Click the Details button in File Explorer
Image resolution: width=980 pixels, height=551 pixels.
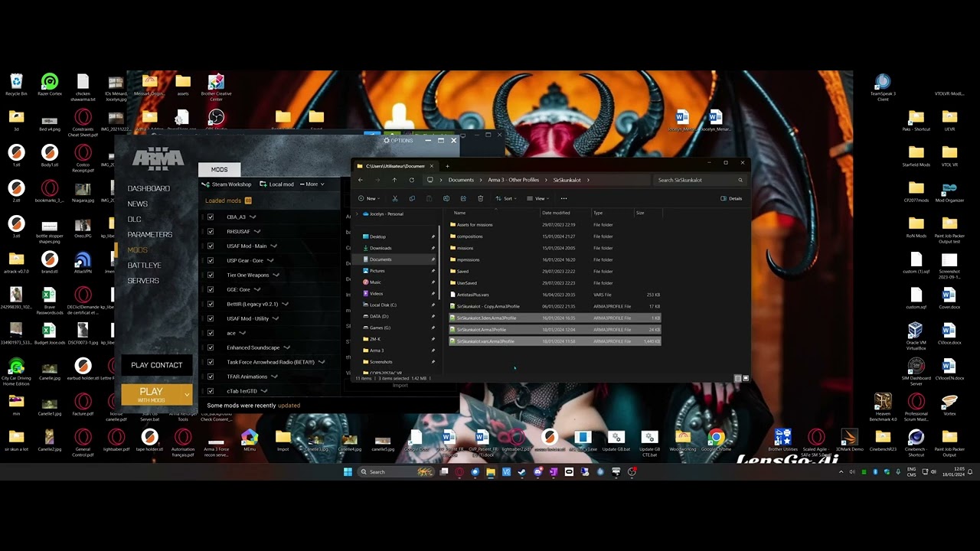[732, 199]
